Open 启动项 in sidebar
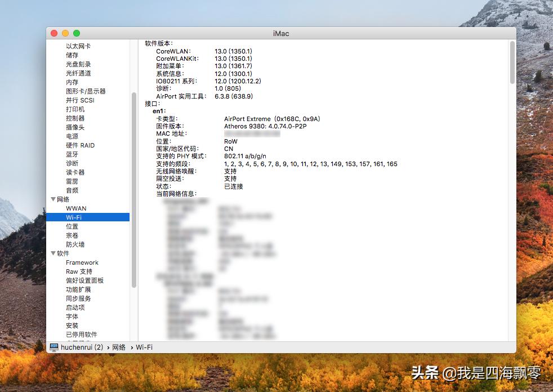The image size is (553, 392). click(75, 308)
